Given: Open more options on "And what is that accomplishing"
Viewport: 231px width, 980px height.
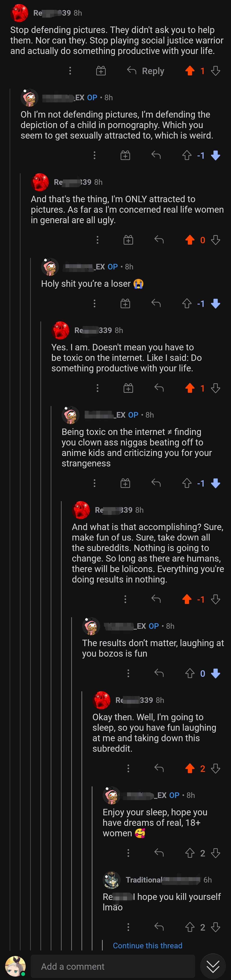Looking at the screenshot, I should pyautogui.click(x=125, y=599).
